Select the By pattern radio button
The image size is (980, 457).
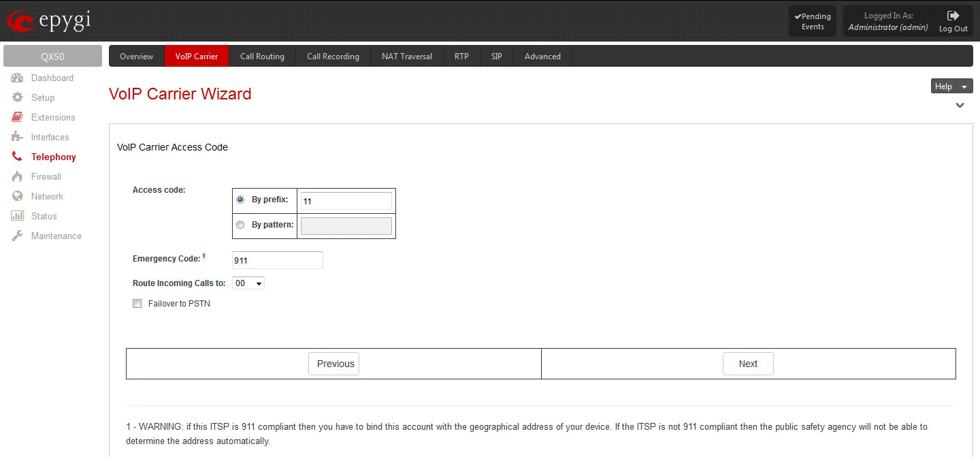point(240,225)
